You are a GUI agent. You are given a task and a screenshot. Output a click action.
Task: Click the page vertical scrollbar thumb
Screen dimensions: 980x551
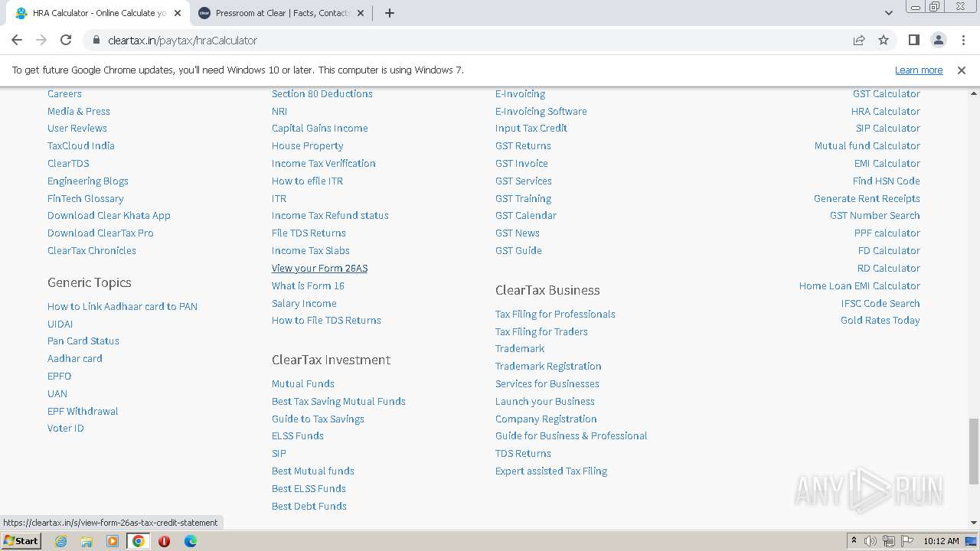pos(973,451)
